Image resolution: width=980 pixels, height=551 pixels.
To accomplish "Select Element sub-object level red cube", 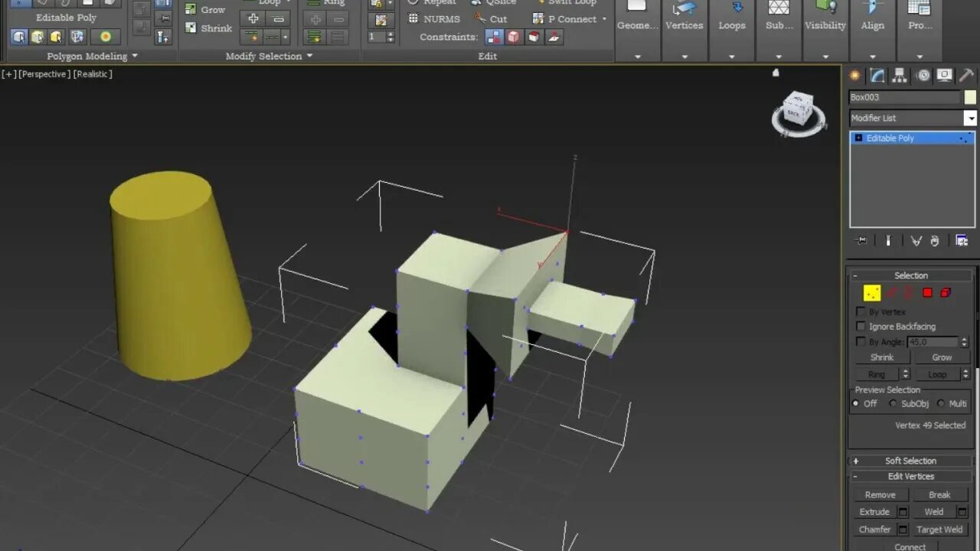I will [946, 292].
